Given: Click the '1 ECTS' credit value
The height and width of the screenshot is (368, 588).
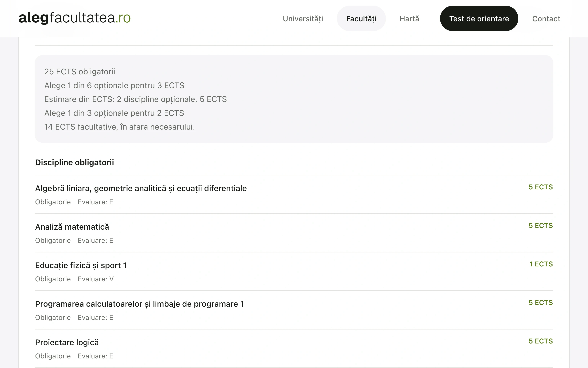Looking at the screenshot, I should (541, 264).
